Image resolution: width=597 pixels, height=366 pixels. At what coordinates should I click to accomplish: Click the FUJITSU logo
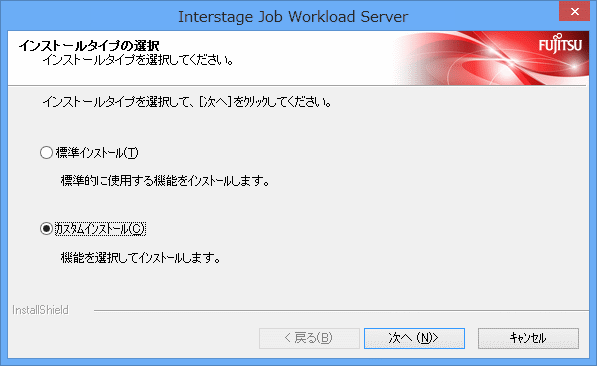(x=560, y=44)
